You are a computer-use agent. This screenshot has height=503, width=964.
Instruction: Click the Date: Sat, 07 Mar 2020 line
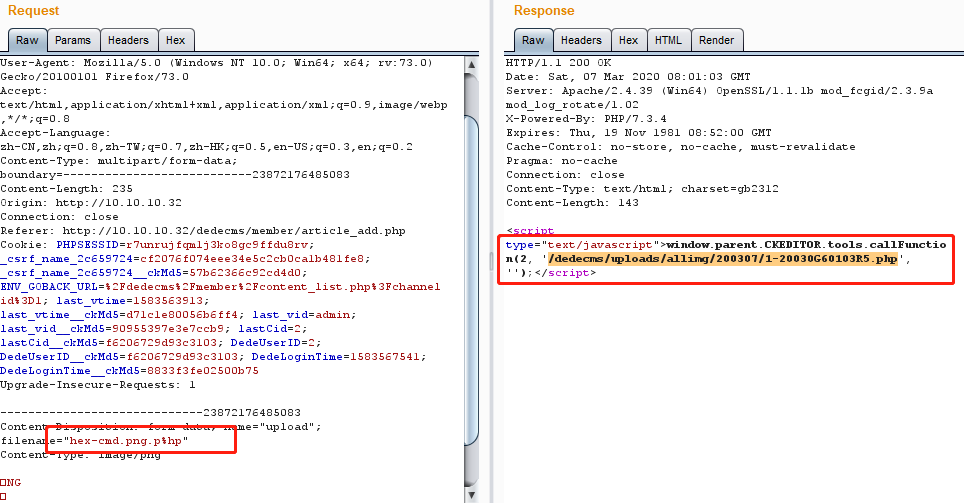click(628, 76)
